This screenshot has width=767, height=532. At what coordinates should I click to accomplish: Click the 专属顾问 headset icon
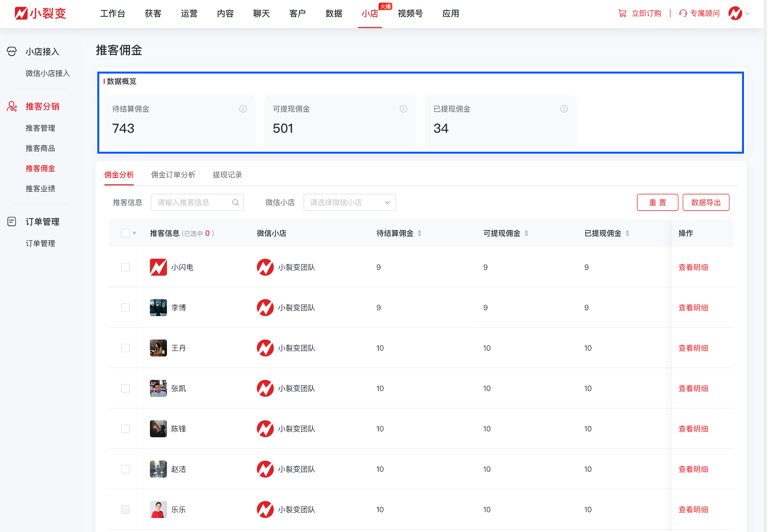pyautogui.click(x=683, y=13)
